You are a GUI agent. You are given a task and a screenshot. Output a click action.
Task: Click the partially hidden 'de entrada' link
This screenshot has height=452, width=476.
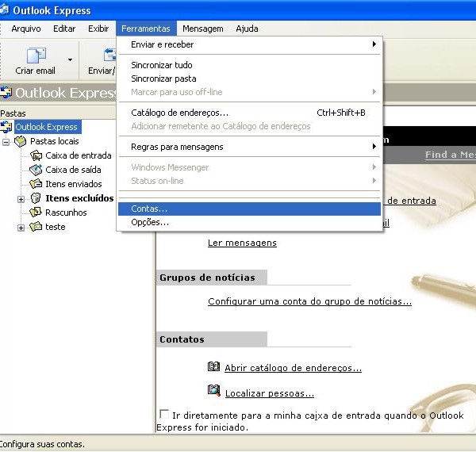[412, 201]
